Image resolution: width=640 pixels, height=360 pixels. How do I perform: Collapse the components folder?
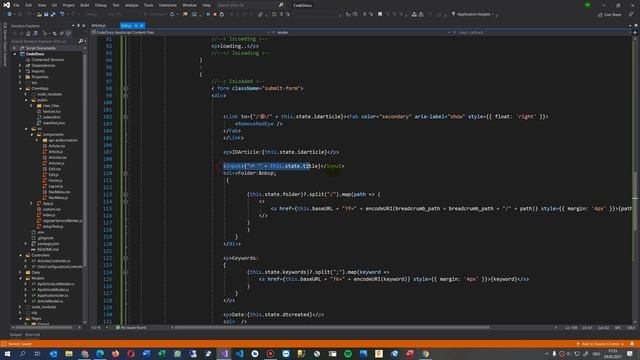coord(31,134)
